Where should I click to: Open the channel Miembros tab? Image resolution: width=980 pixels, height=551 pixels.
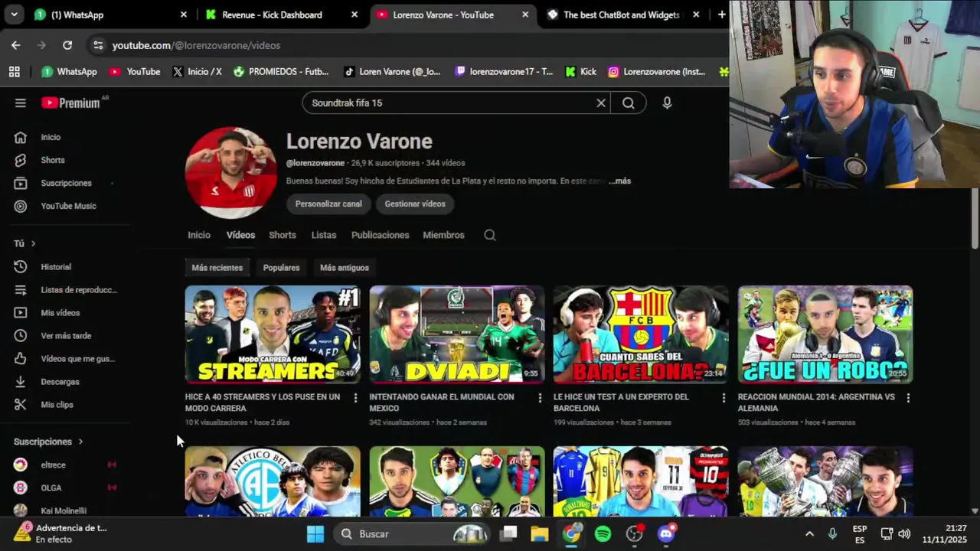click(443, 235)
